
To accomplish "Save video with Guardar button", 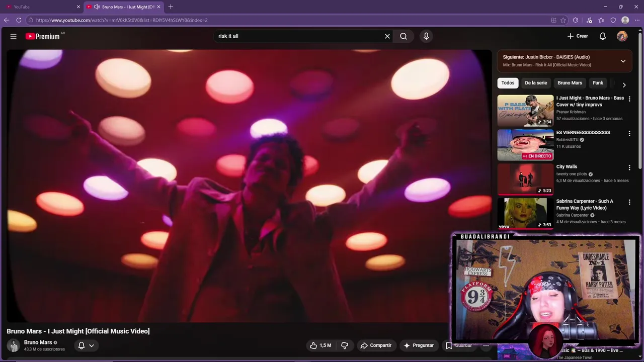I will click(x=459, y=345).
